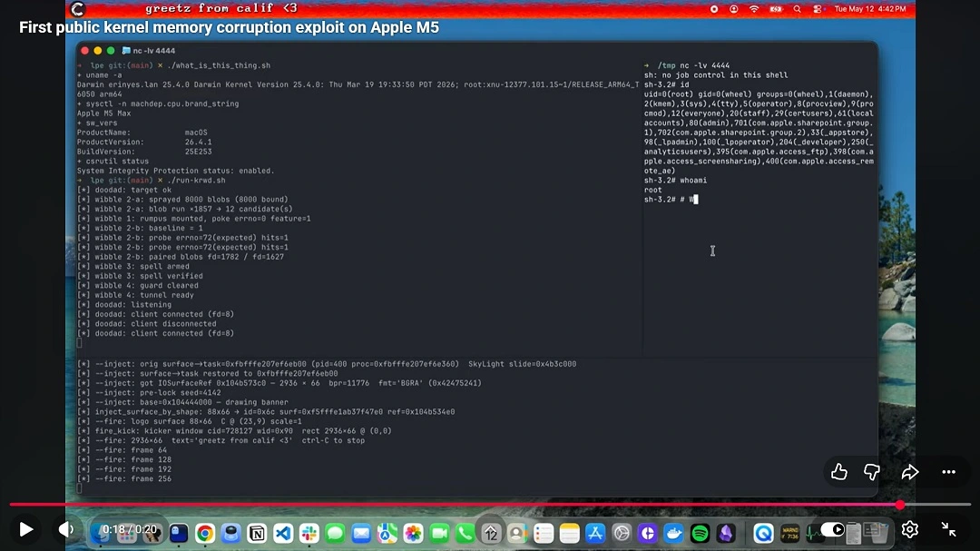Mute the video volume
Screen dimensions: 980x551
pos(65,529)
